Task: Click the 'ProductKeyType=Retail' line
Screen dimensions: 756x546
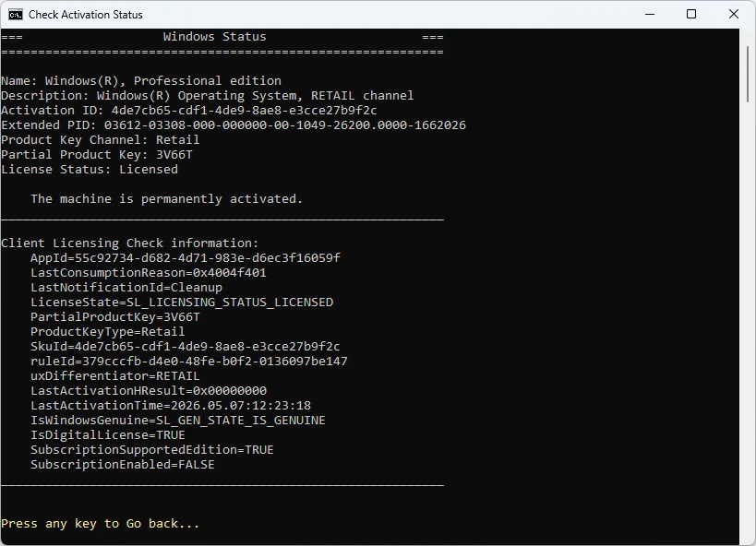Action: point(107,331)
